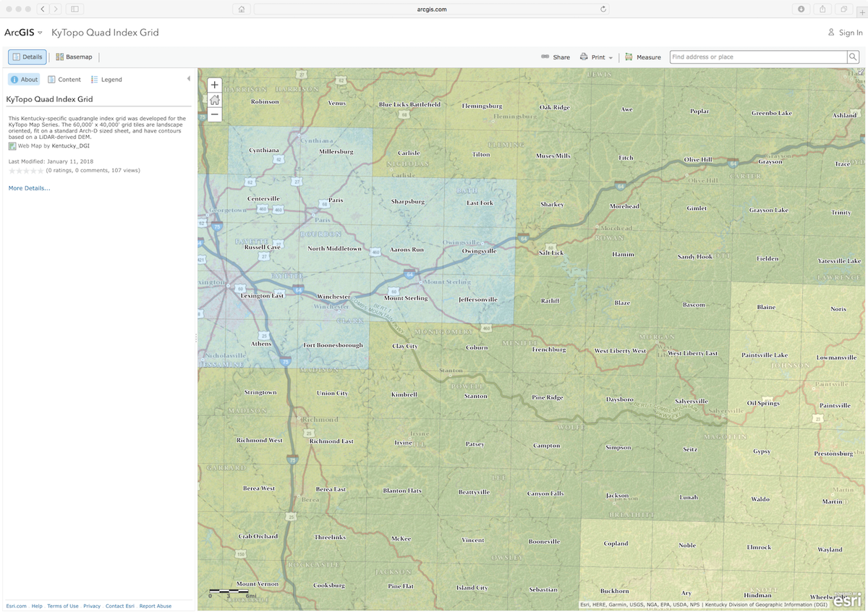Click the search magnifier icon
868x613 pixels.
coord(854,56)
